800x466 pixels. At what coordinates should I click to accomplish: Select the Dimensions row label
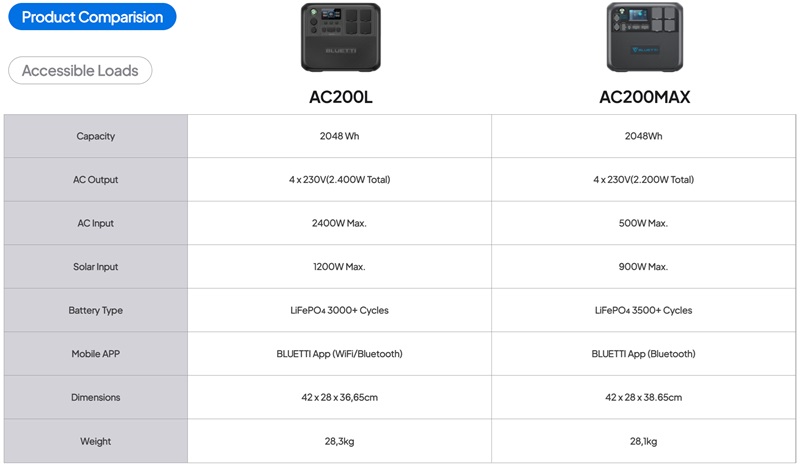pyautogui.click(x=95, y=398)
